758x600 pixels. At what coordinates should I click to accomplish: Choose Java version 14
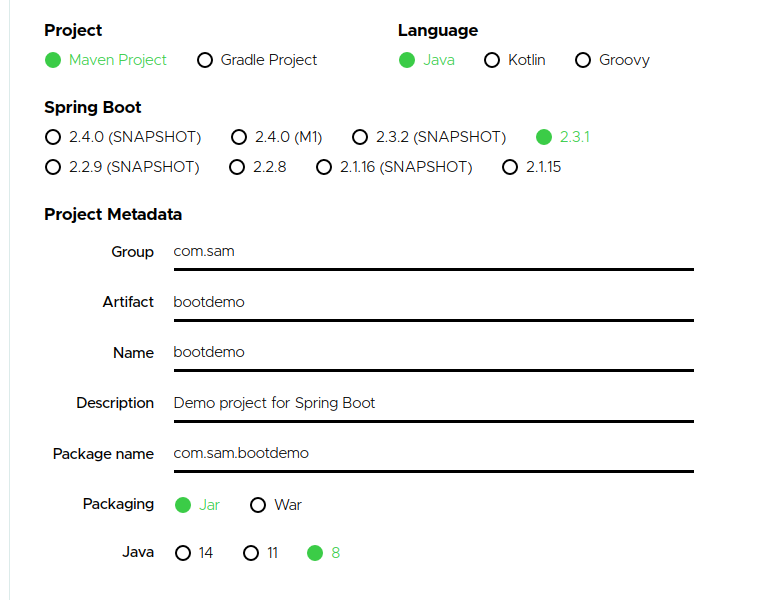point(183,553)
